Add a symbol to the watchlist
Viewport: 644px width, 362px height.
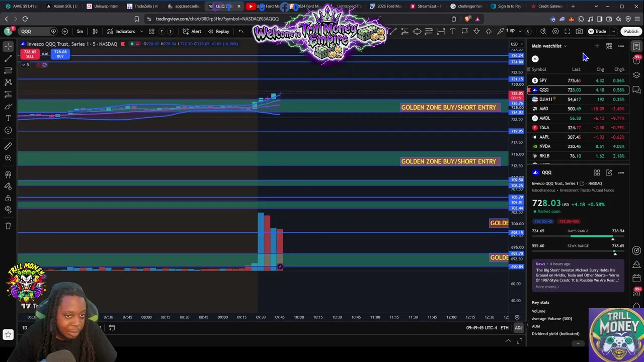tap(597, 46)
